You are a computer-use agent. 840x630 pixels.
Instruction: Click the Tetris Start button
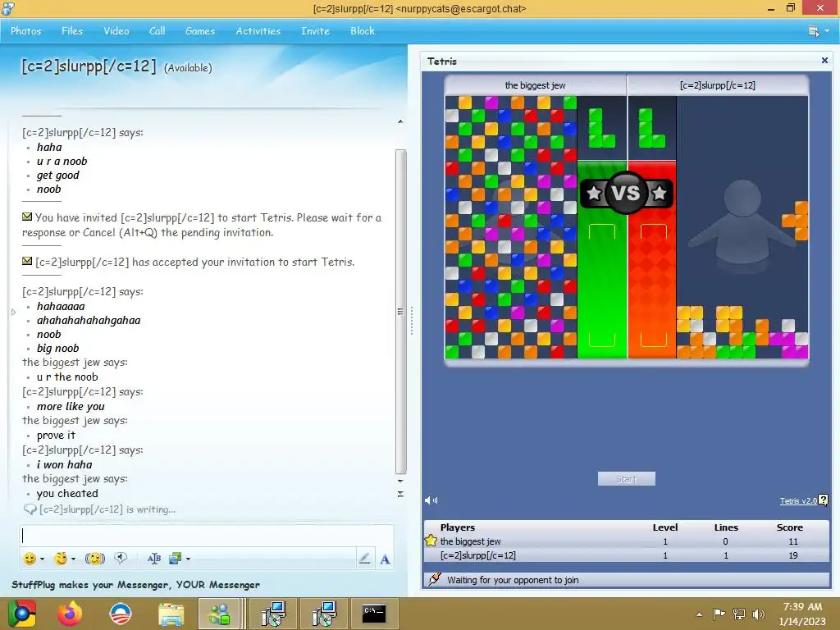626,479
